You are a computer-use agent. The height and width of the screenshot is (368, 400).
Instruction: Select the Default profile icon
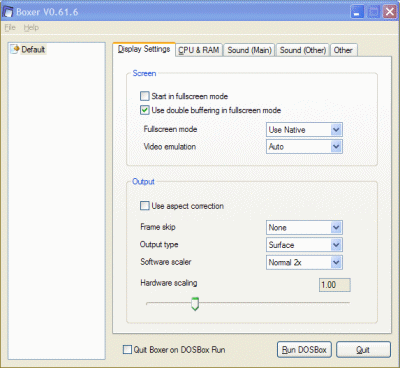pos(15,49)
